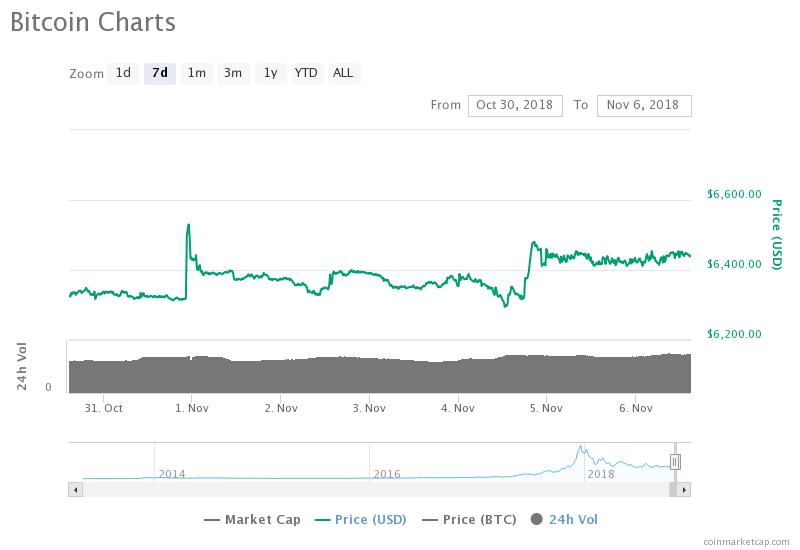Click the 24h volume bars area
The height and width of the screenshot is (550, 800).
click(x=380, y=373)
